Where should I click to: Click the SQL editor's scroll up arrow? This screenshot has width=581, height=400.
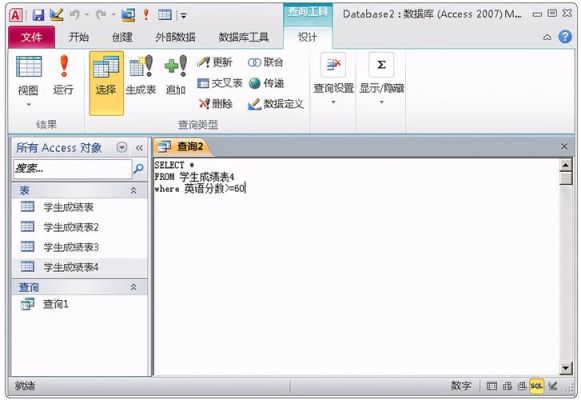[x=566, y=164]
